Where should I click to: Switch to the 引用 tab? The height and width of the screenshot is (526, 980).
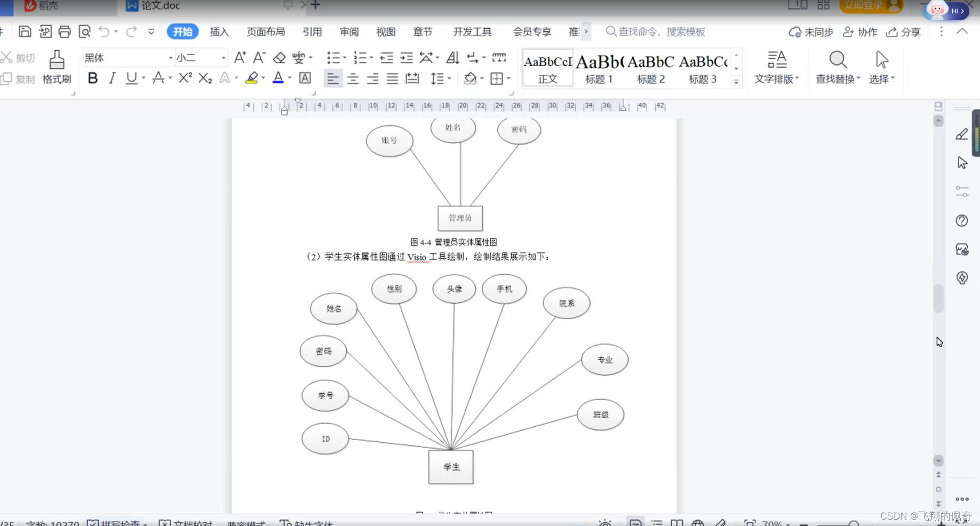[312, 32]
